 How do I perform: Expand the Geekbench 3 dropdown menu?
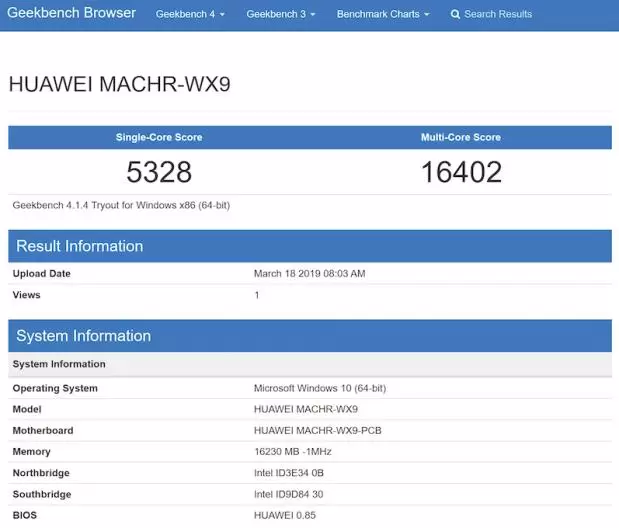[281, 14]
